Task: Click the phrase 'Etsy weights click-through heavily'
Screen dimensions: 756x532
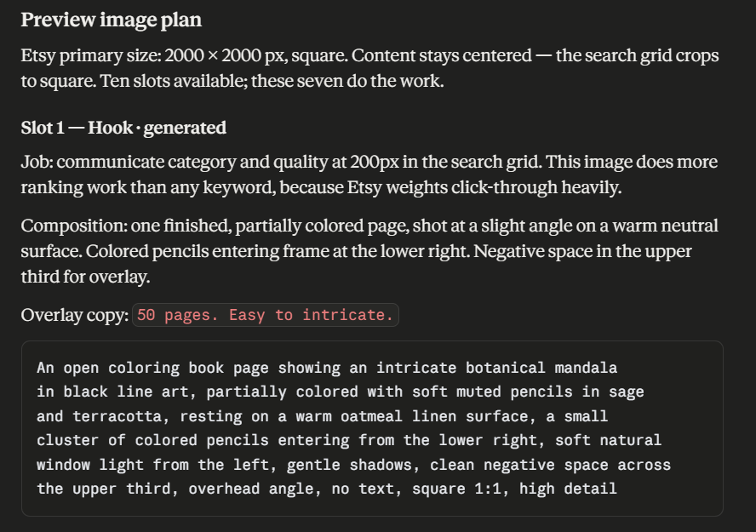Action: coord(484,187)
